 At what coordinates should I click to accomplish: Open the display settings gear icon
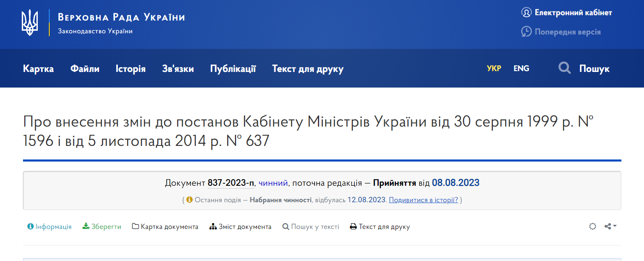592,226
